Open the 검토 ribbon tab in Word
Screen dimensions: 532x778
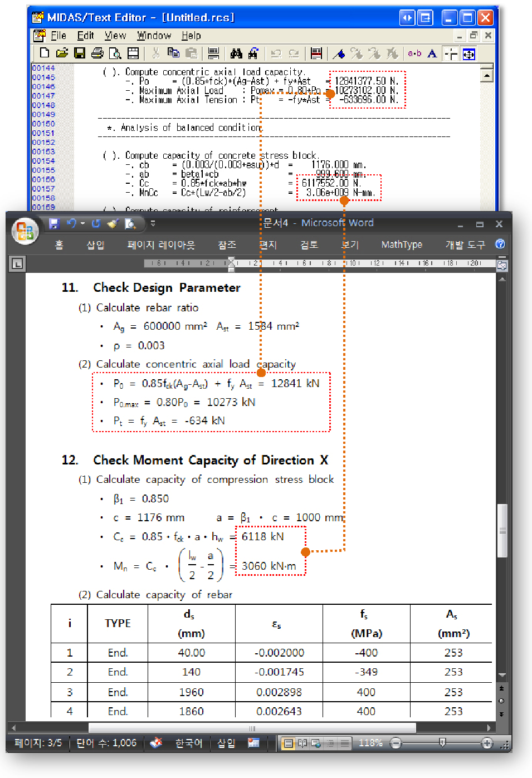[309, 244]
